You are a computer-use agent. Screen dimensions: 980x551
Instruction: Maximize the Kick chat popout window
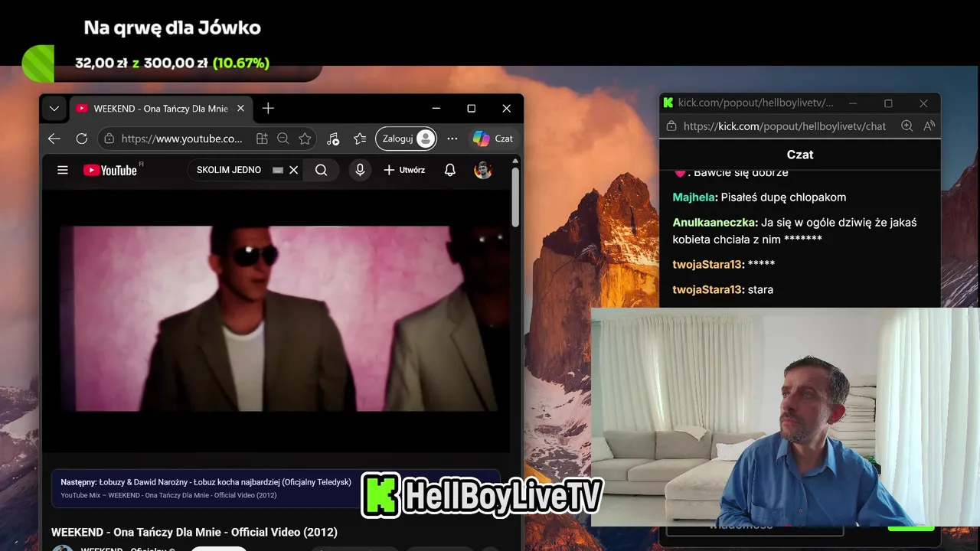pyautogui.click(x=888, y=103)
